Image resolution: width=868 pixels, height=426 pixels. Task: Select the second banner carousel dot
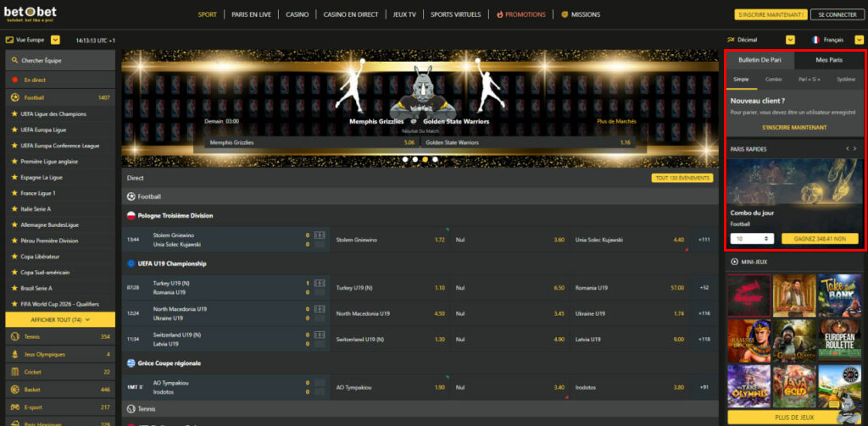tap(415, 159)
